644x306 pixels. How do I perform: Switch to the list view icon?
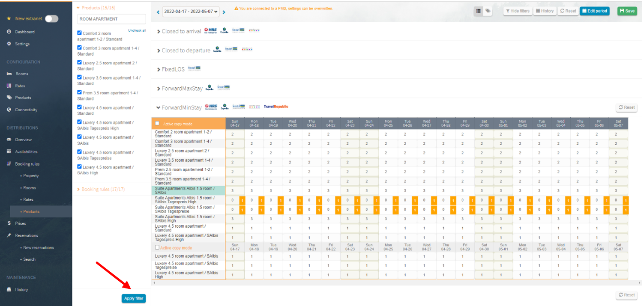(x=479, y=11)
